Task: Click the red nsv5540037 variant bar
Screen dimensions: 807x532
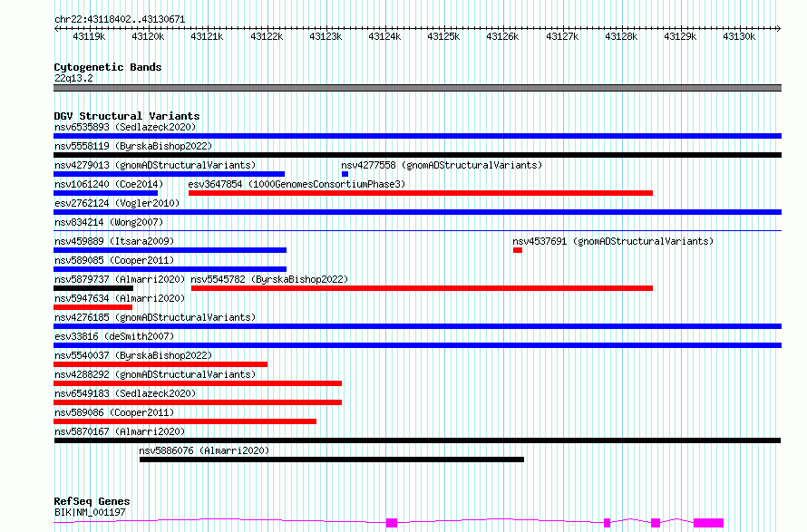Action: point(160,364)
